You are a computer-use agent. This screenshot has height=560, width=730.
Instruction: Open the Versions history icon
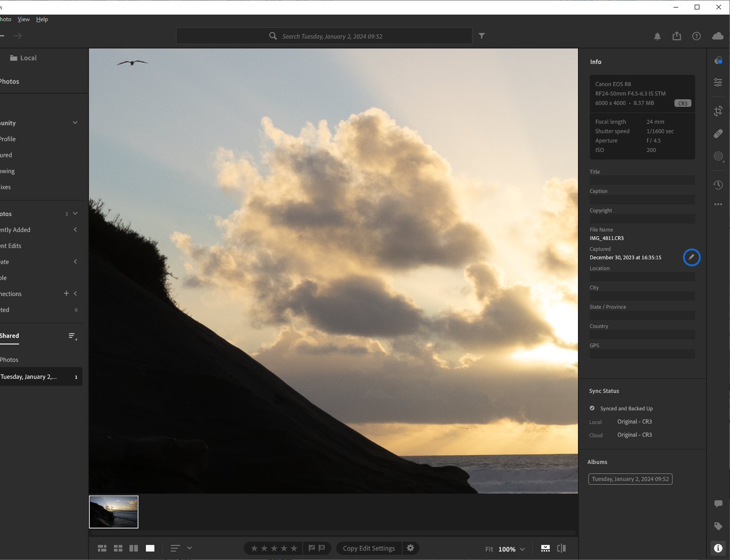coord(718,185)
